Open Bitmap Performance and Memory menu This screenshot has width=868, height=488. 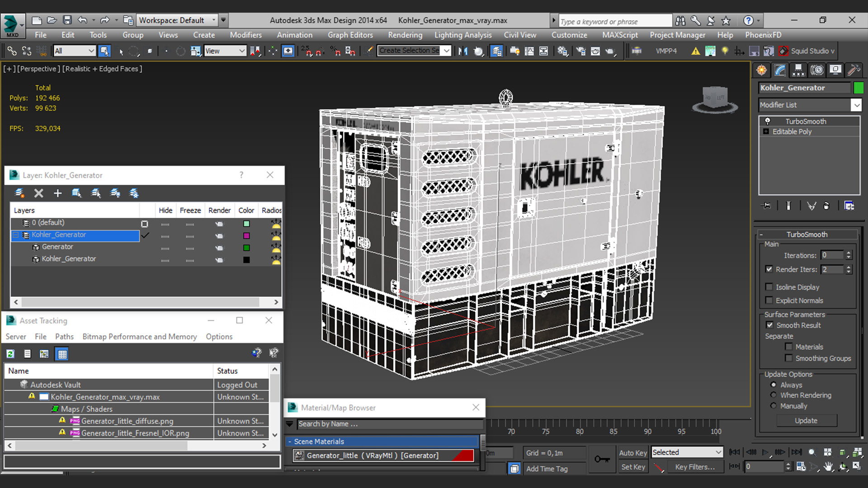click(139, 337)
